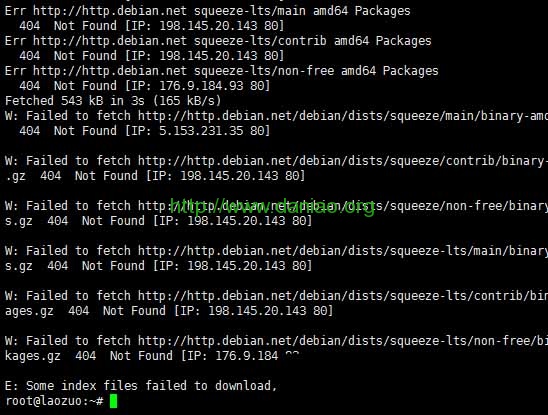Click the 'kages.gz 404 Not Found' line
This screenshot has height=415, width=548.
[152, 356]
